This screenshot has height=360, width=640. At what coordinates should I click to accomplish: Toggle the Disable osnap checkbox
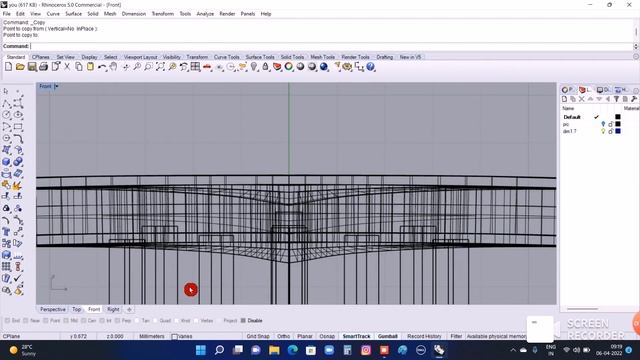pyautogui.click(x=243, y=321)
